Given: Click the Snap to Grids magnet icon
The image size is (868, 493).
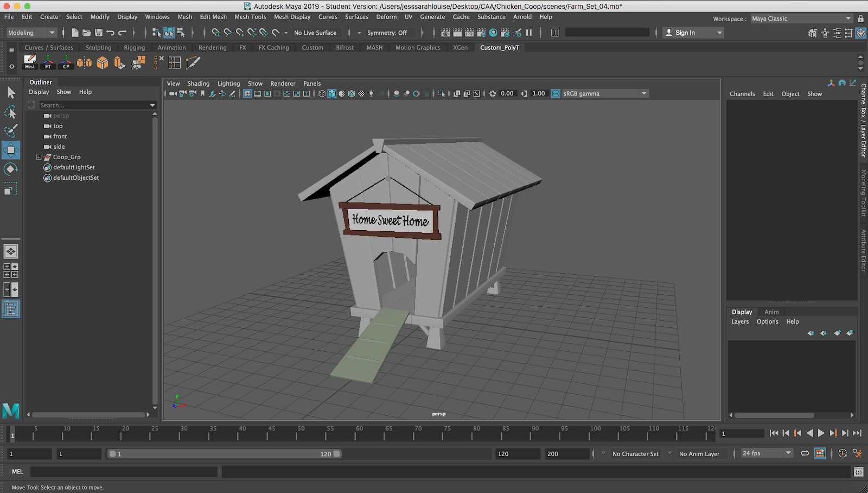Looking at the screenshot, I should point(215,33).
